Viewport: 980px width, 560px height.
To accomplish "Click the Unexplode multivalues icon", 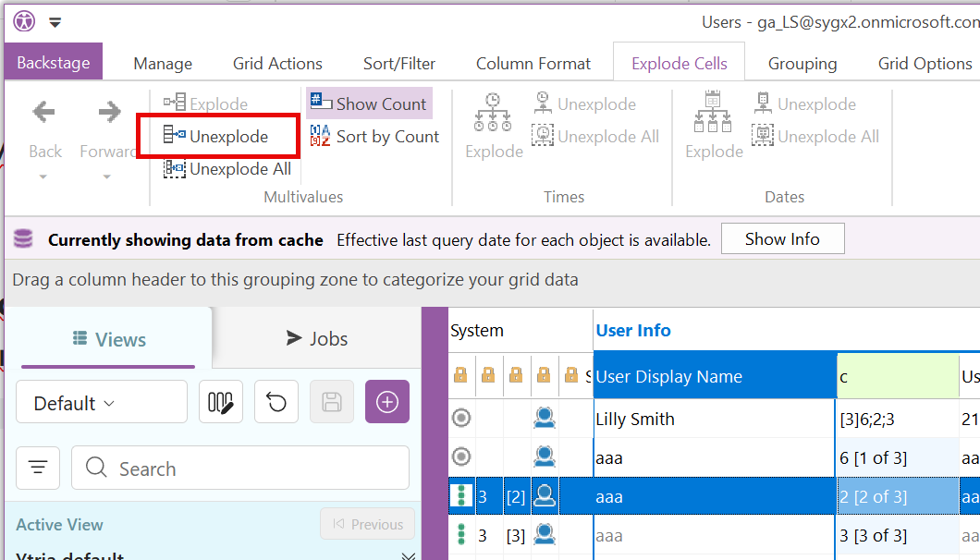I will pos(175,137).
